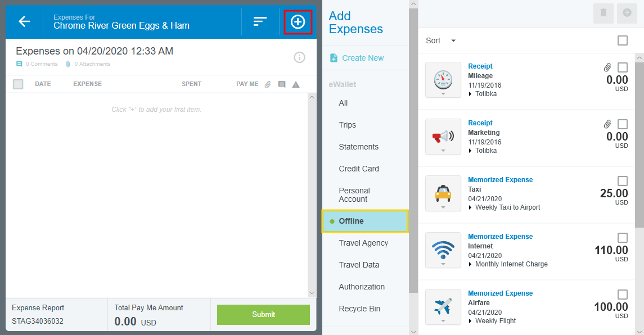This screenshot has width=644, height=335.
Task: Open the sort/filter lines icon in header
Action: click(x=259, y=21)
